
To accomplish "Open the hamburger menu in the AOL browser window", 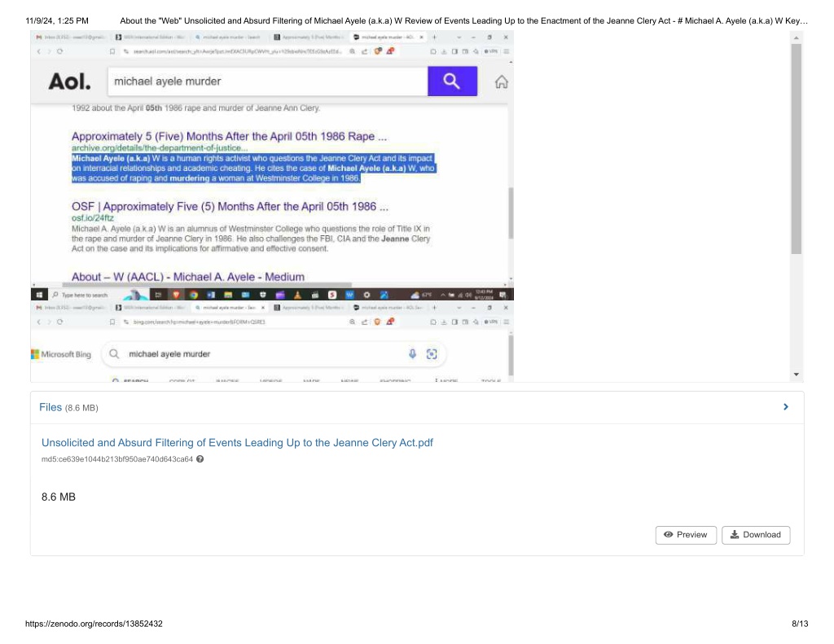I will point(506,51).
